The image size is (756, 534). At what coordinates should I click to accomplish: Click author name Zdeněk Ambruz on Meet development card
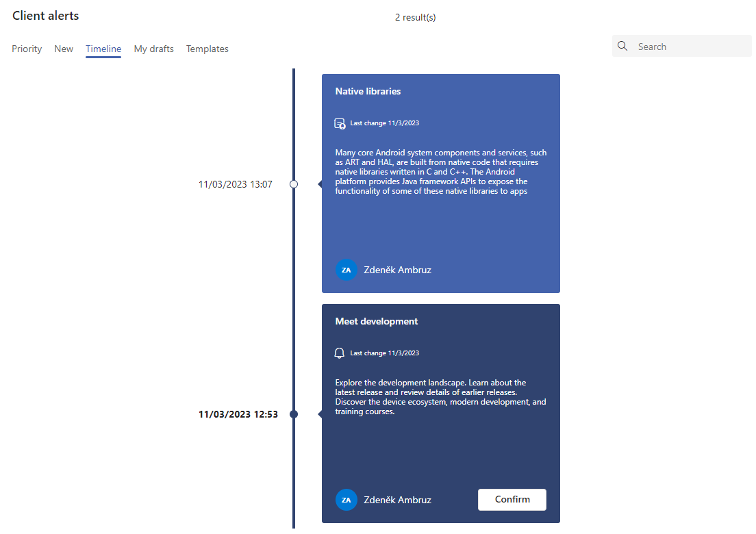[397, 500]
